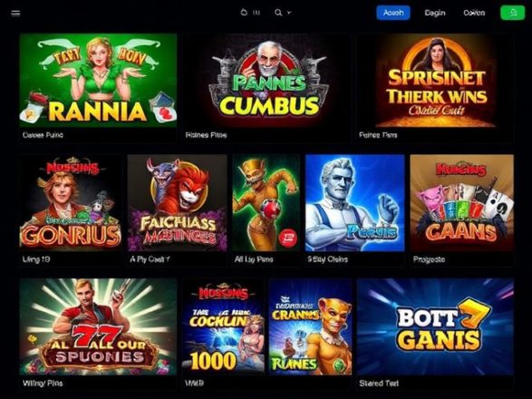The height and width of the screenshot is (399, 532).
Task: Click the green bell notification button
Action: coord(513,13)
